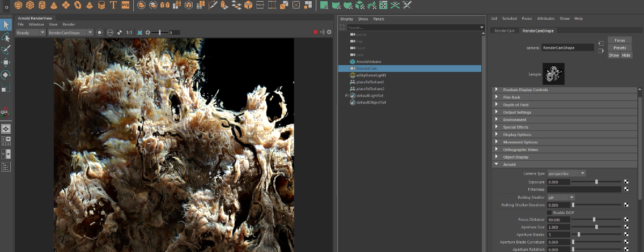Click the 1:1 real size button

(x=129, y=32)
